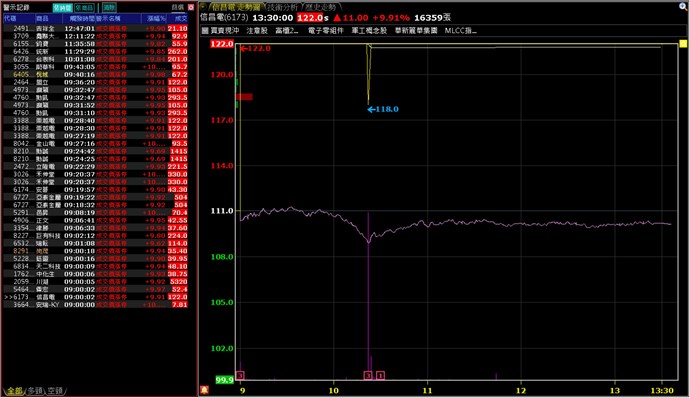Click the search icon at top right corner
This screenshot has height=398, width=690.
point(683,6)
